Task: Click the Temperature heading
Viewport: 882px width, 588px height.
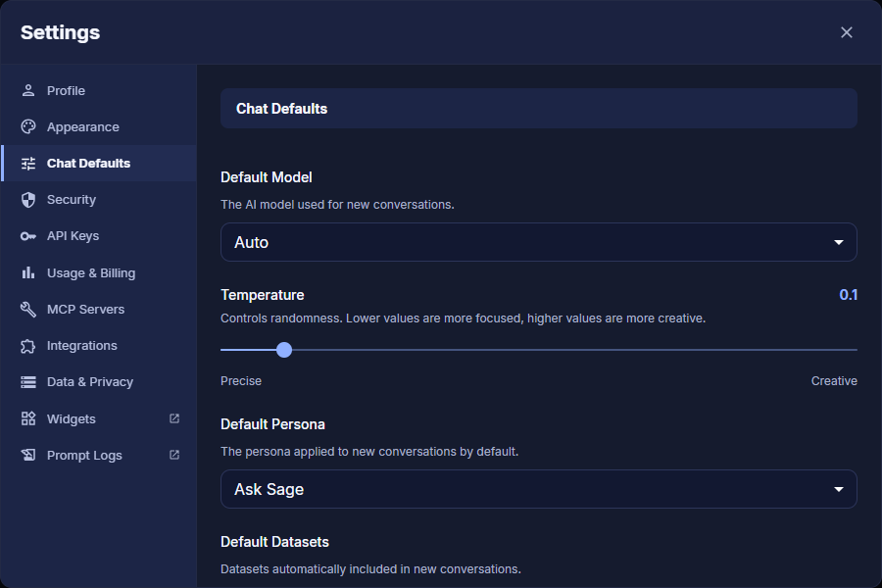Action: point(262,295)
